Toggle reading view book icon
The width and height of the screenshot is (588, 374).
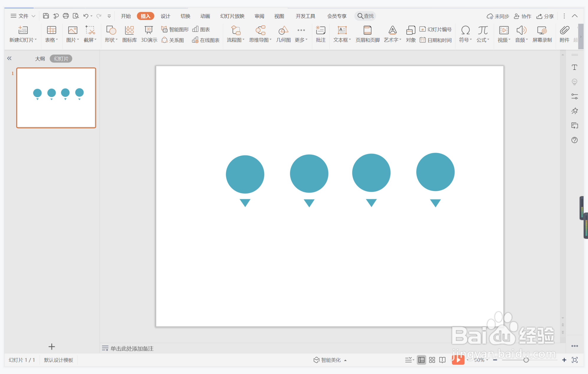click(x=442, y=360)
